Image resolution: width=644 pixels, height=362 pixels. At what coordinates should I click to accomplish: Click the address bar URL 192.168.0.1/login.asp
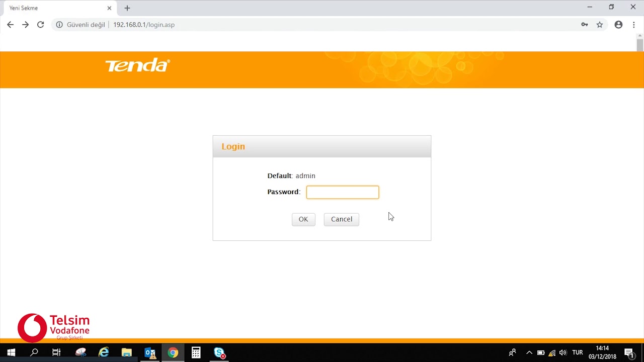click(x=144, y=25)
